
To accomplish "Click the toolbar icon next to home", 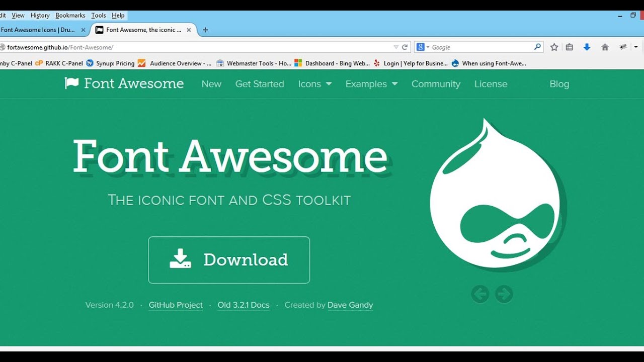I will coord(623,47).
